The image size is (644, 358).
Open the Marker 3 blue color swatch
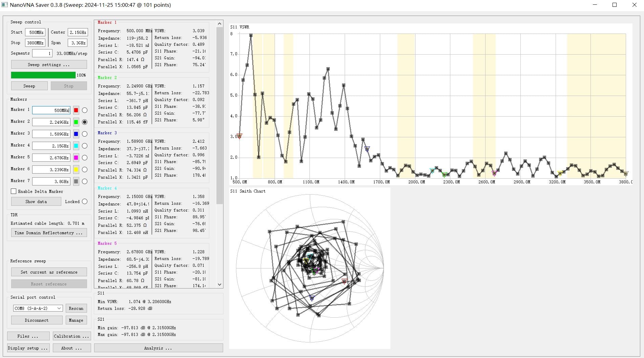pyautogui.click(x=76, y=134)
